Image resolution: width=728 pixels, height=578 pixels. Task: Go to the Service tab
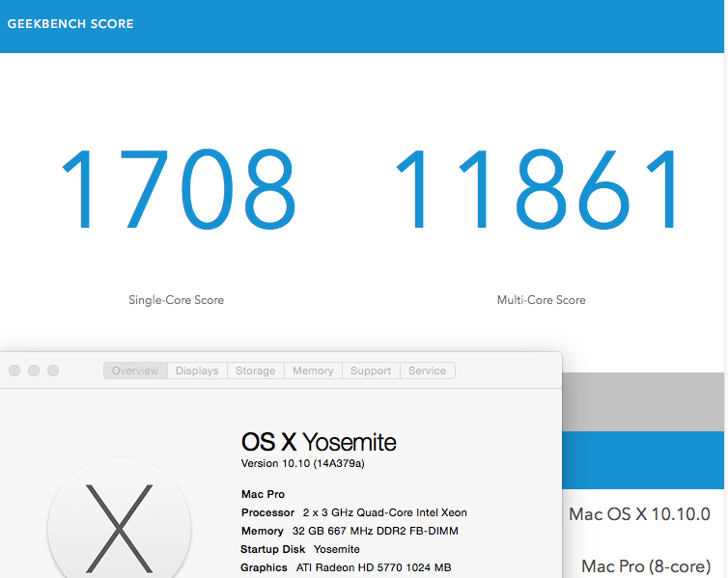click(427, 371)
